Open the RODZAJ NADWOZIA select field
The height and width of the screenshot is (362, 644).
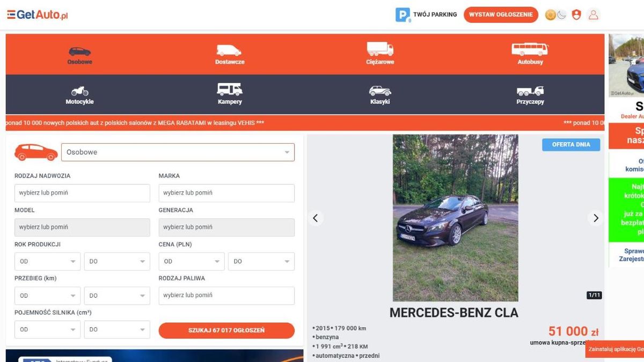click(82, 193)
